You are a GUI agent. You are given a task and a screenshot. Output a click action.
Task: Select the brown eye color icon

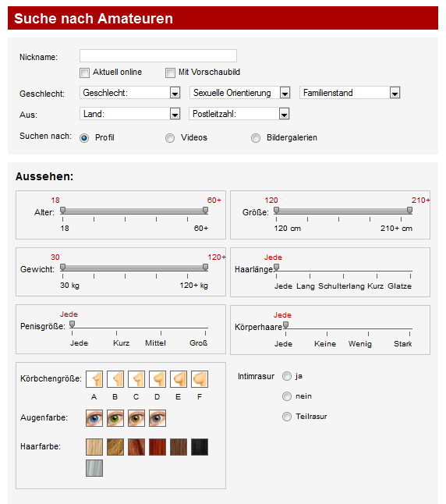point(136,418)
